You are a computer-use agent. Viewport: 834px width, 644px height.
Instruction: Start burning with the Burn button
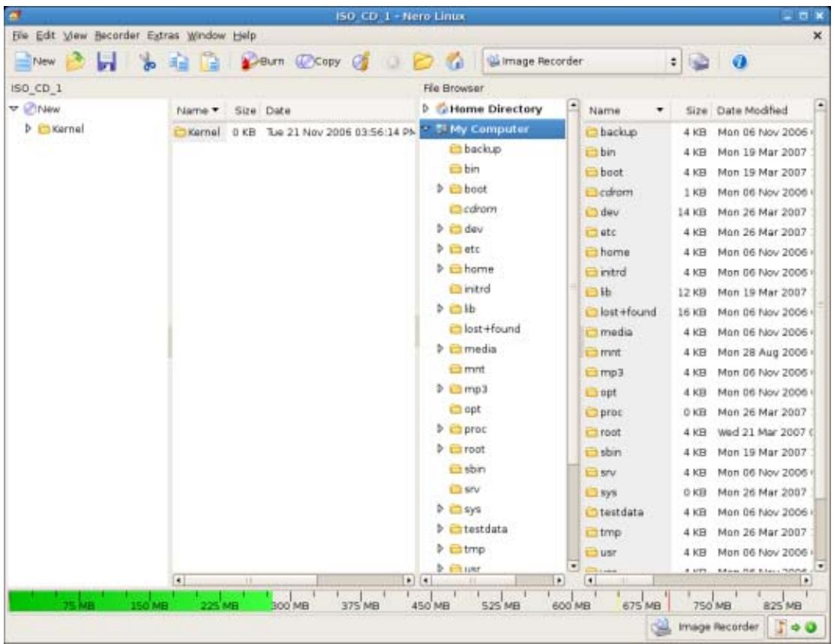(x=262, y=61)
